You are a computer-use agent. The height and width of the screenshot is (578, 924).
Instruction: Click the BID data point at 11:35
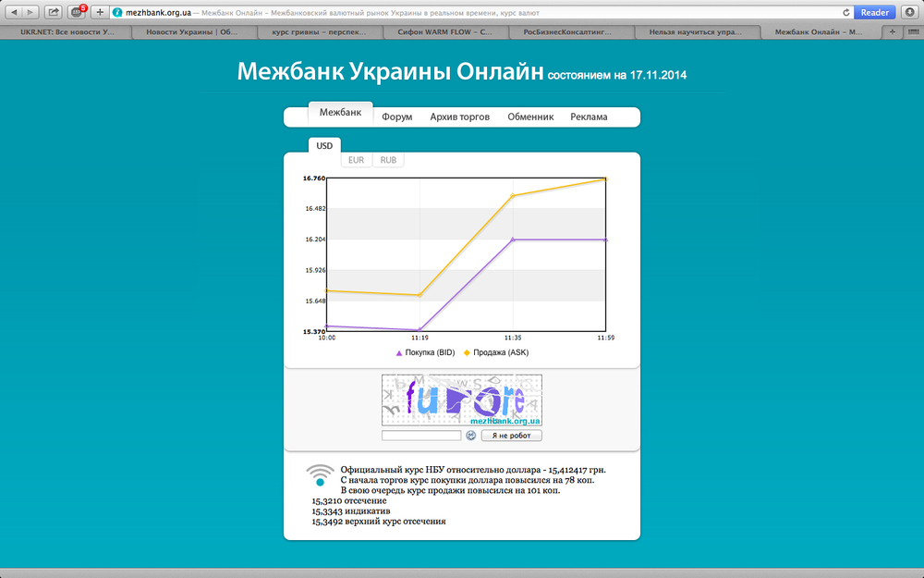click(513, 240)
